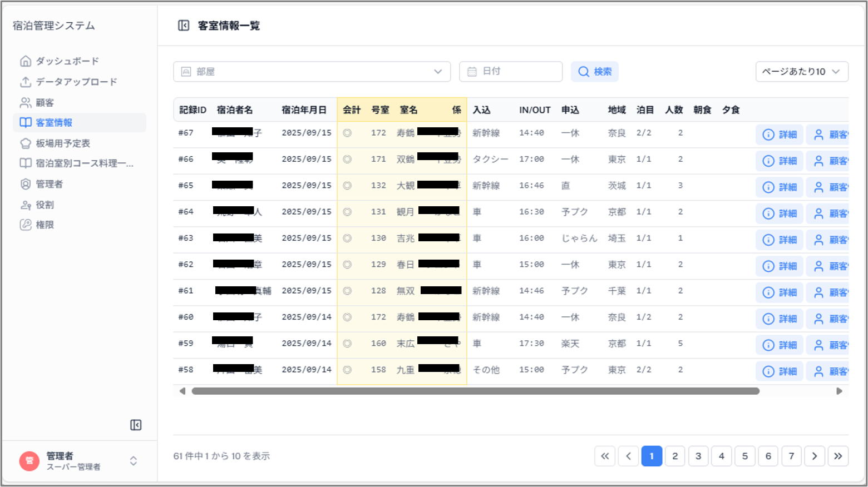Click the sidebar toggle icon beside 客室情報一覧

coord(184,26)
